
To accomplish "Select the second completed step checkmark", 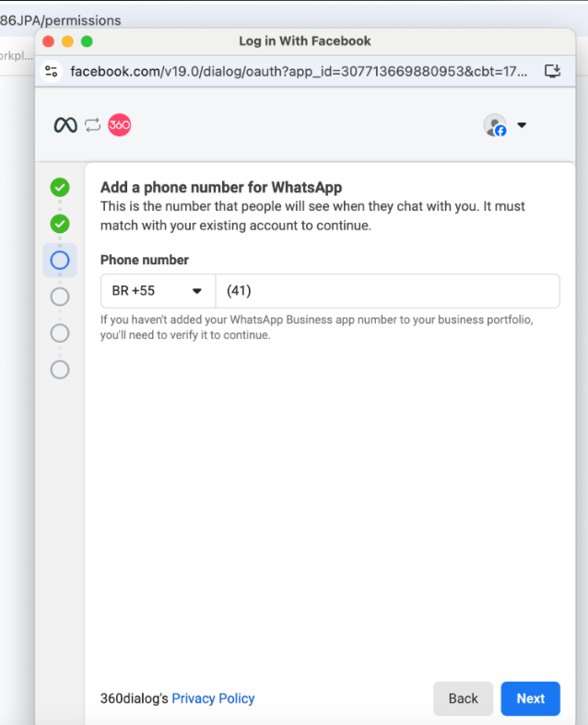I will click(60, 224).
